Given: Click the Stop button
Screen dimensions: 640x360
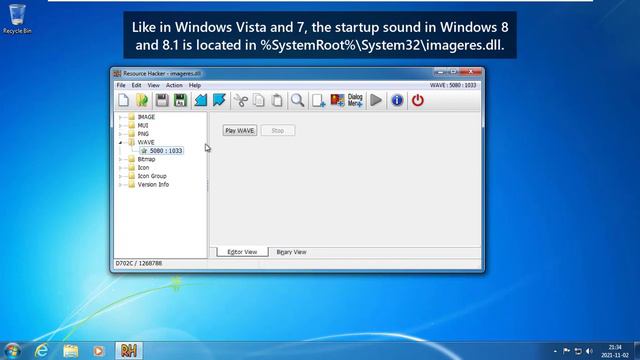Looking at the screenshot, I should 278,131.
